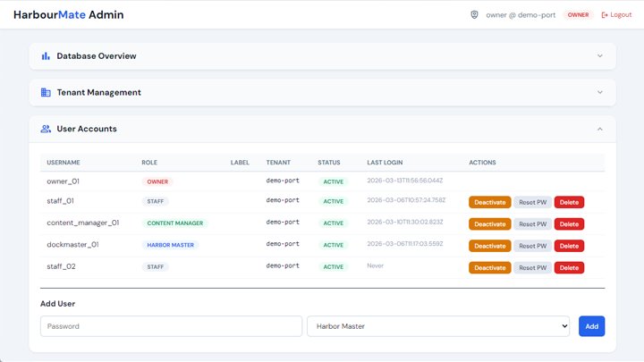The height and width of the screenshot is (362, 644).
Task: Click dockmaster_01's last login timestamp
Action: 405,244
